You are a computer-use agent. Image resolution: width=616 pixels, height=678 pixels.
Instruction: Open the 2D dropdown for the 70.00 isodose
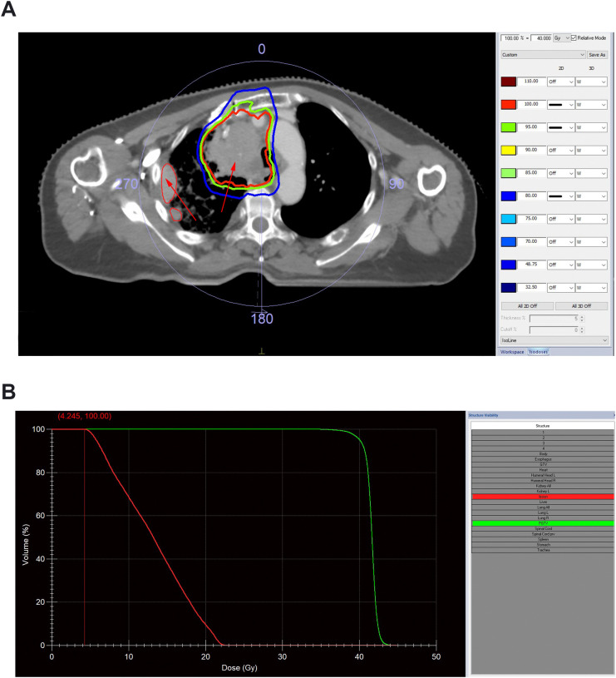point(560,242)
